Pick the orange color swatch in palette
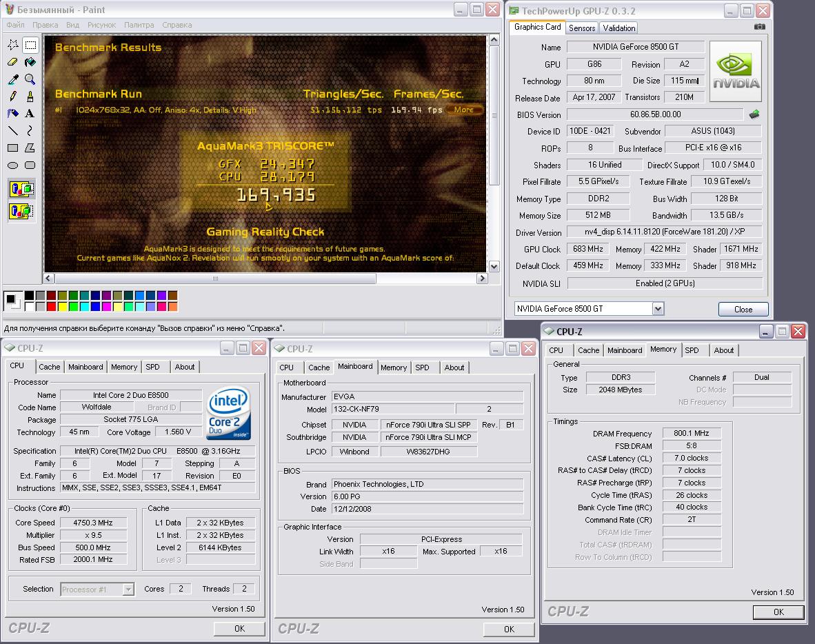Image resolution: width=815 pixels, height=644 pixels. [x=172, y=307]
